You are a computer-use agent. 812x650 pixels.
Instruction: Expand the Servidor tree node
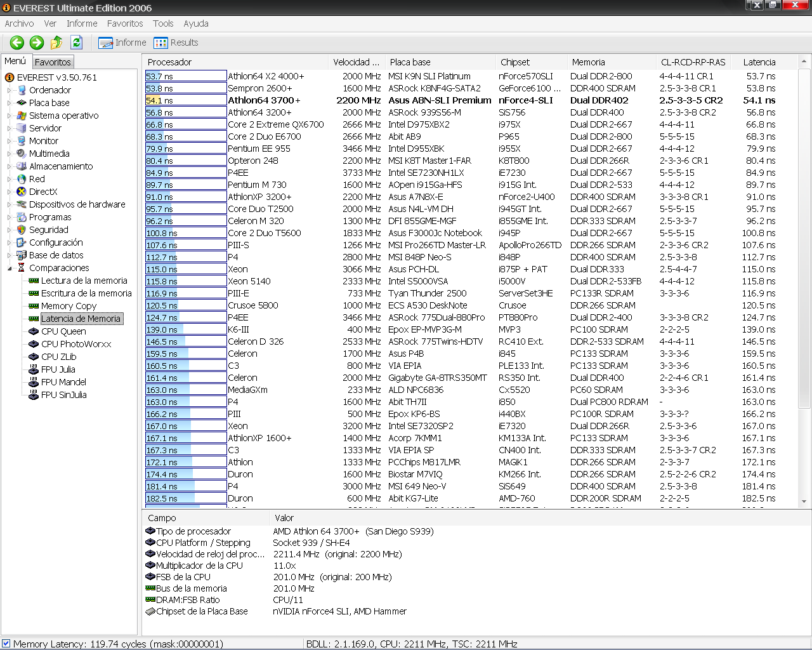(x=10, y=128)
